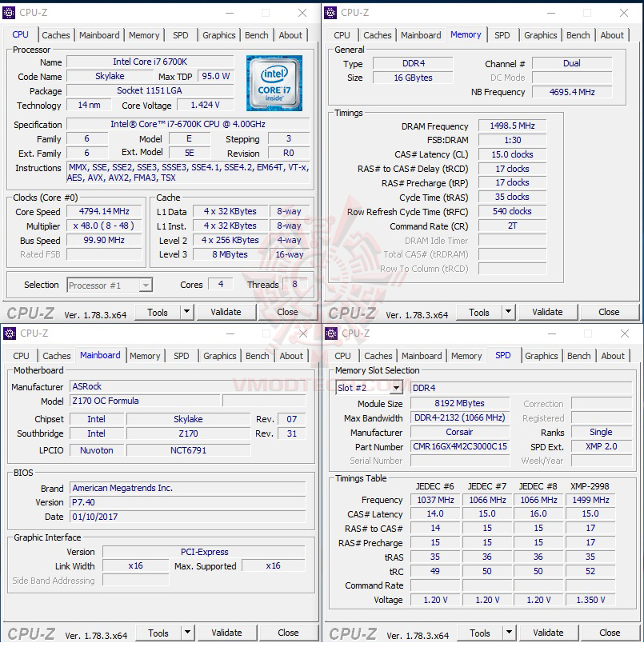
Task: Click Close in the Mainboard window
Action: click(x=290, y=633)
